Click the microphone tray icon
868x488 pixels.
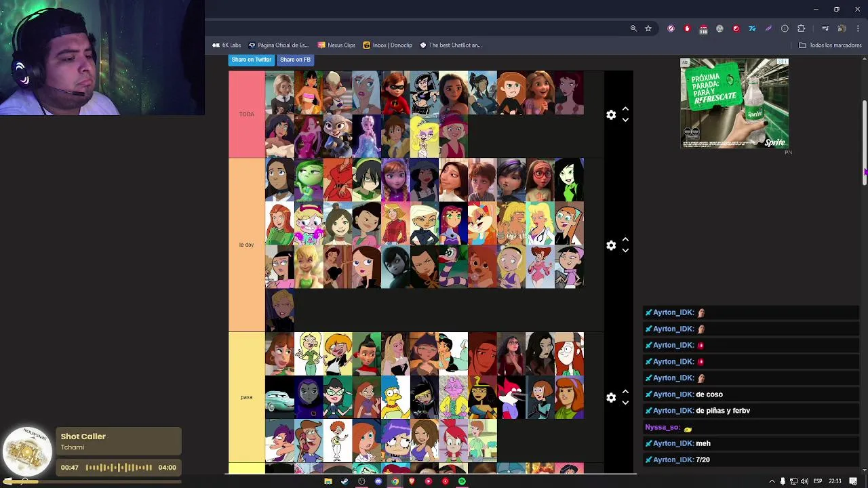pyautogui.click(x=783, y=481)
